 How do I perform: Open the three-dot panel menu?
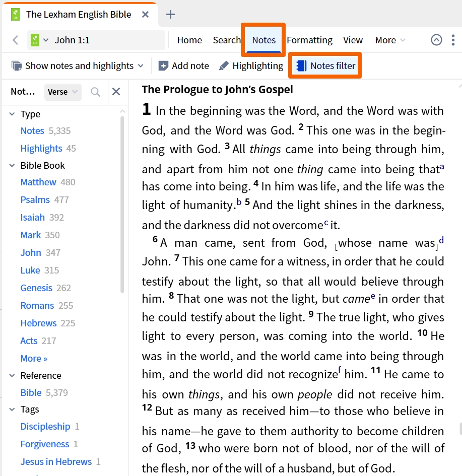(x=453, y=40)
